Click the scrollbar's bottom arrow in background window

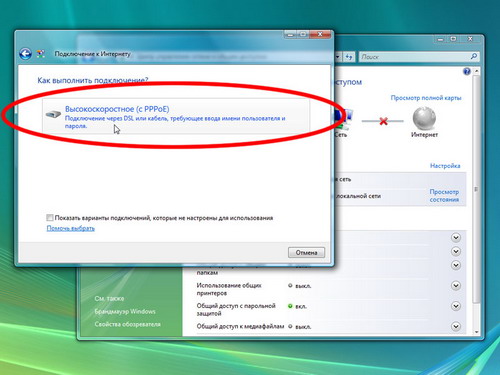click(x=476, y=332)
